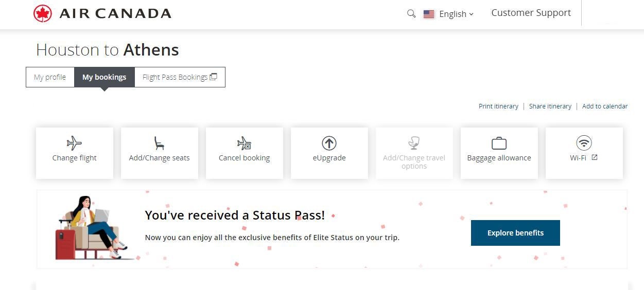Image resolution: width=644 pixels, height=290 pixels.
Task: Click the Wi-Fi signal icon
Action: click(x=584, y=142)
